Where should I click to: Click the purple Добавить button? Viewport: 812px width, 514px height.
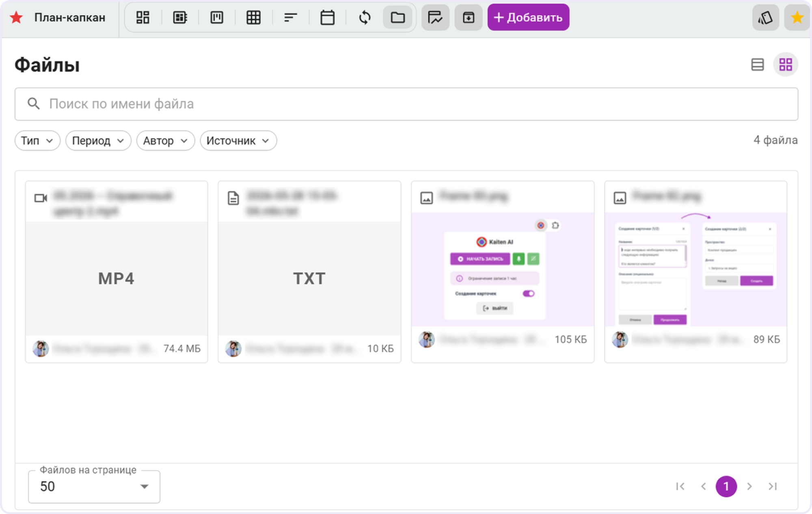click(x=528, y=17)
